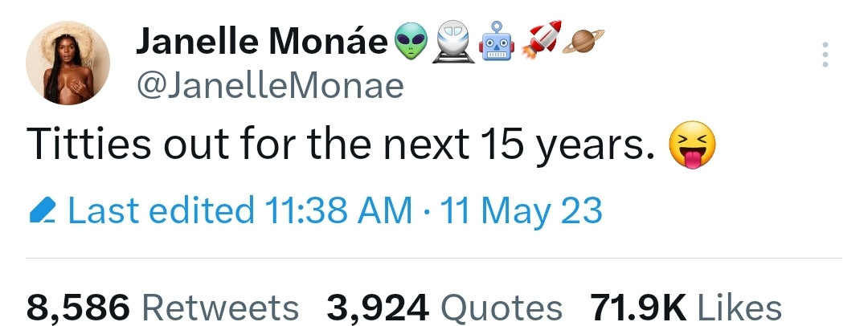Click the rocket emoji beside the name

tap(541, 40)
